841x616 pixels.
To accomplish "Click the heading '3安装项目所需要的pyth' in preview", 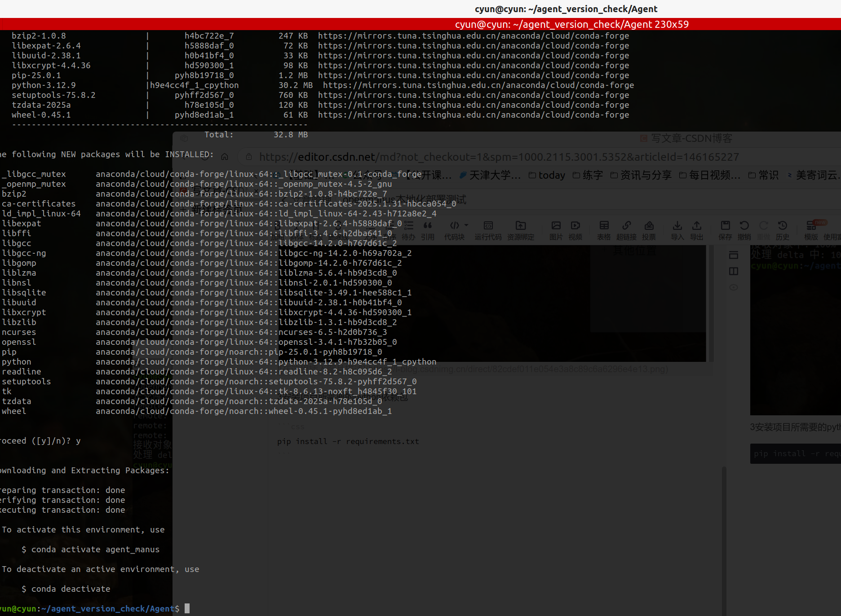I will (x=795, y=427).
